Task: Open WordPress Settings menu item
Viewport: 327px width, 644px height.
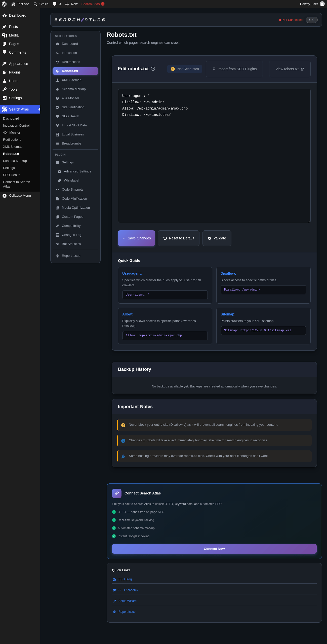Action: click(20, 98)
